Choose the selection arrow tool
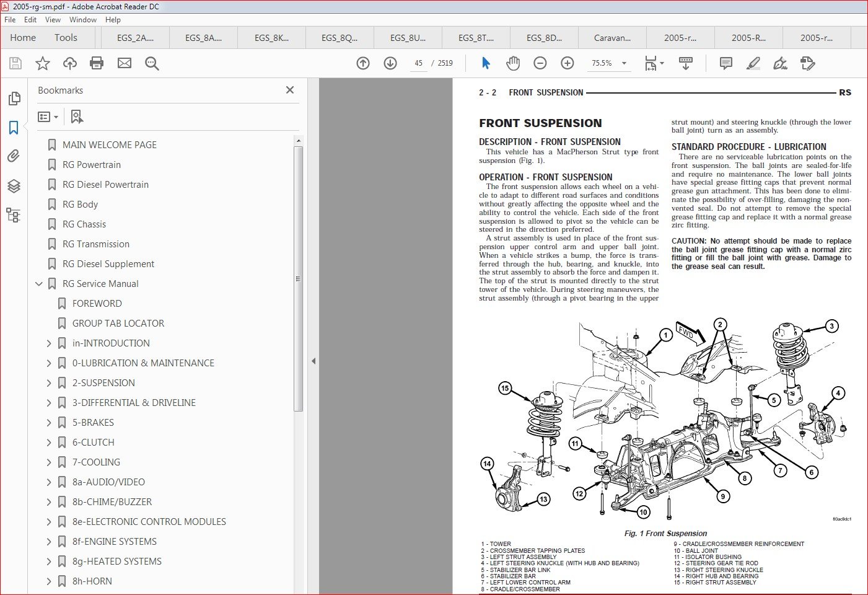 (486, 63)
